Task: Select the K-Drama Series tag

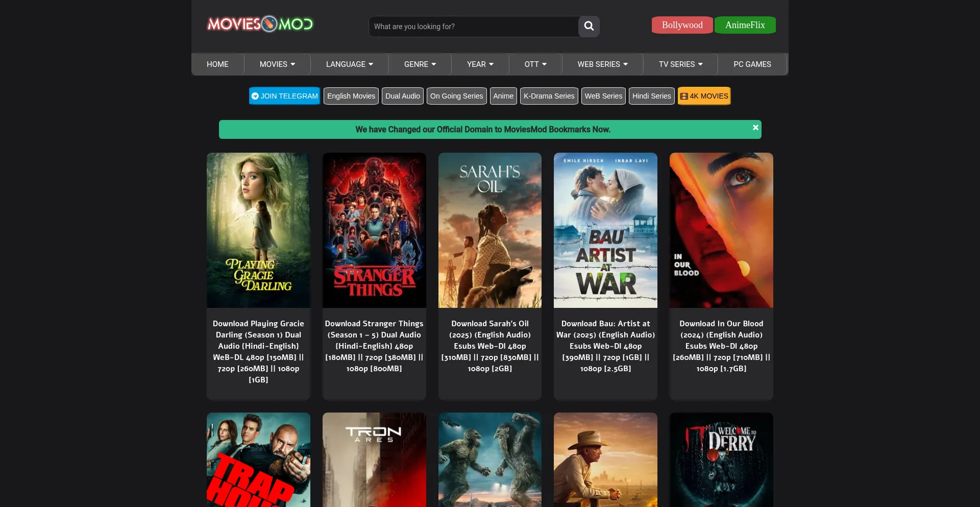Action: [549, 96]
